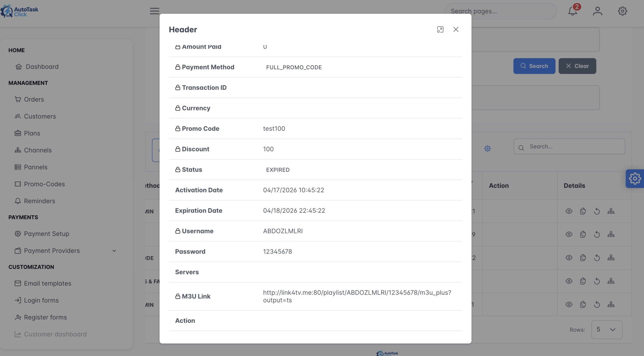Select the EXPIRED status value
Image resolution: width=644 pixels, height=356 pixels.
pos(278,170)
